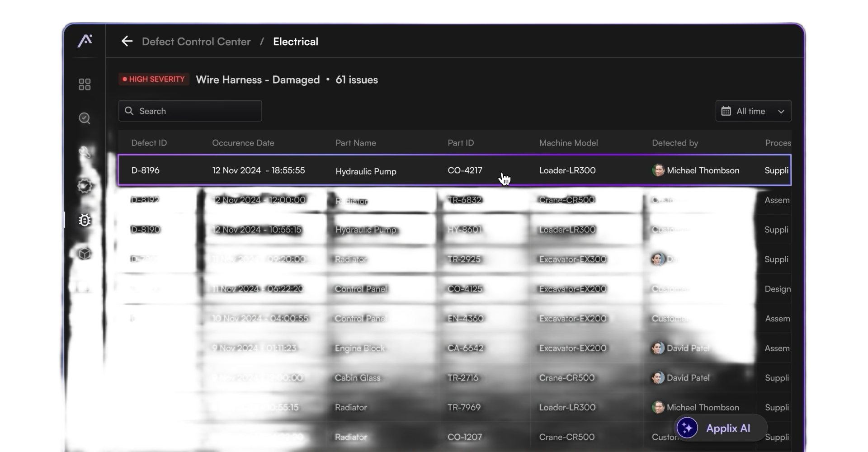This screenshot has width=868, height=452.
Task: Sort by Occurence Date column header
Action: point(243,143)
